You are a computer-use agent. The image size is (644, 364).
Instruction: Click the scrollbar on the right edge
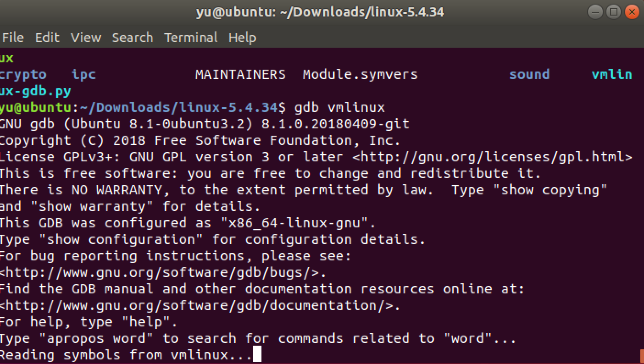(x=641, y=183)
